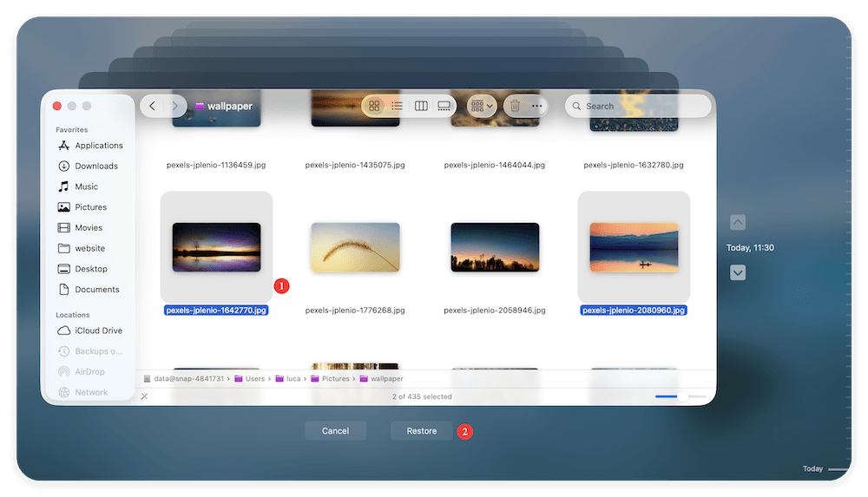Viewport: 868px width, 497px height.
Task: Click the red close window button
Action: click(57, 106)
